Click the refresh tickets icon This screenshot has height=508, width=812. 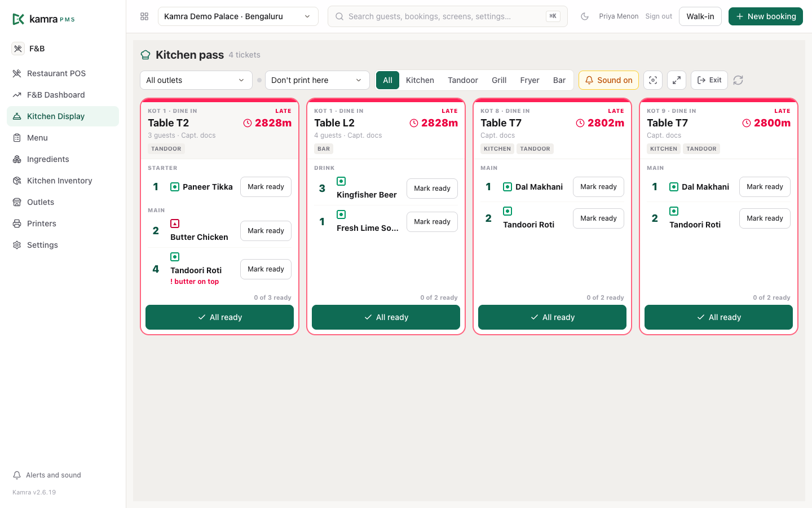point(738,80)
